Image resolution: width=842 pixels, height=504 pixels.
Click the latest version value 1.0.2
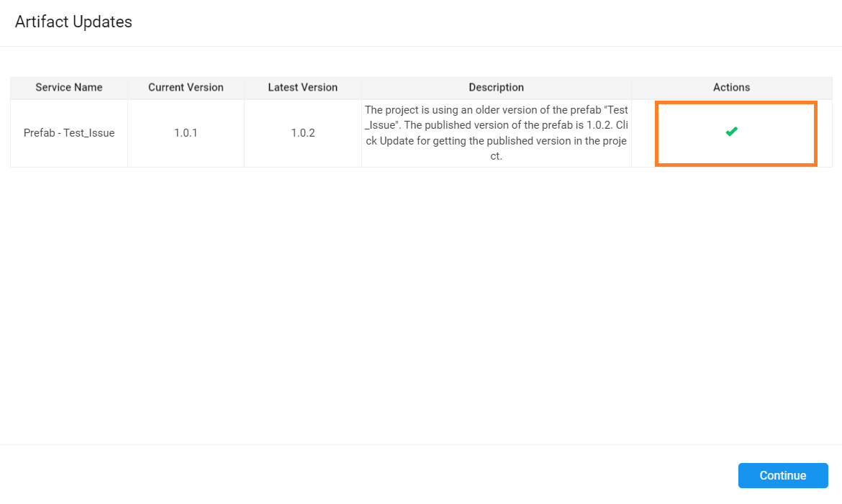pos(302,133)
